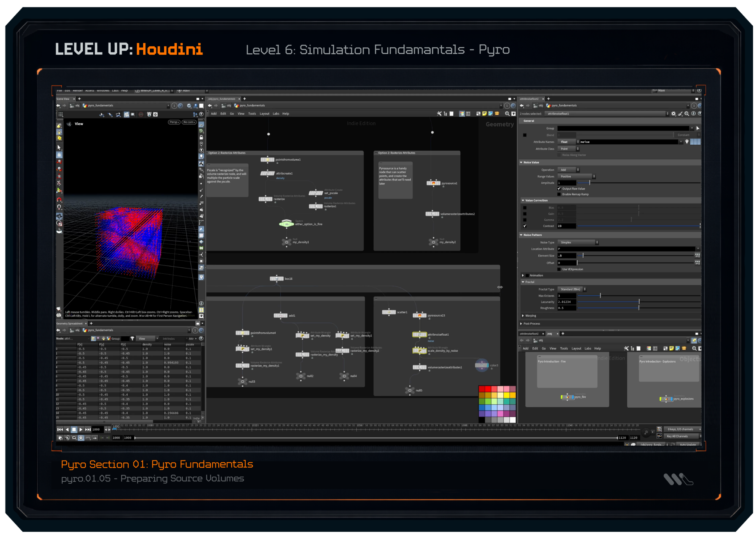Click the attribnoisefloat1 node in network
This screenshot has height=537, width=756.
(x=419, y=335)
